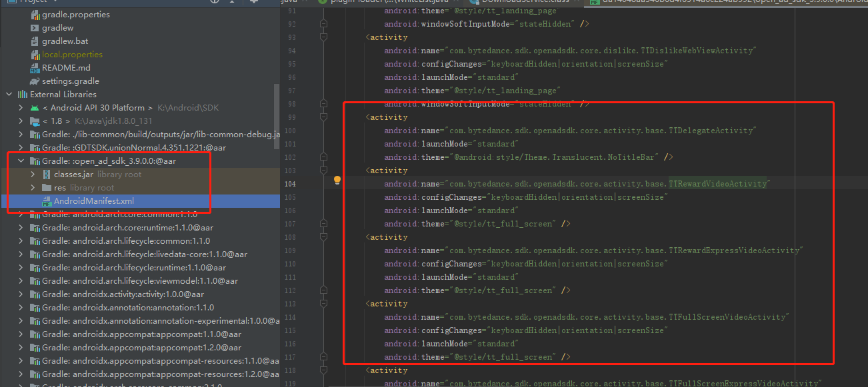Expand android.arch.core:common:1.1.0 node

click(21, 214)
